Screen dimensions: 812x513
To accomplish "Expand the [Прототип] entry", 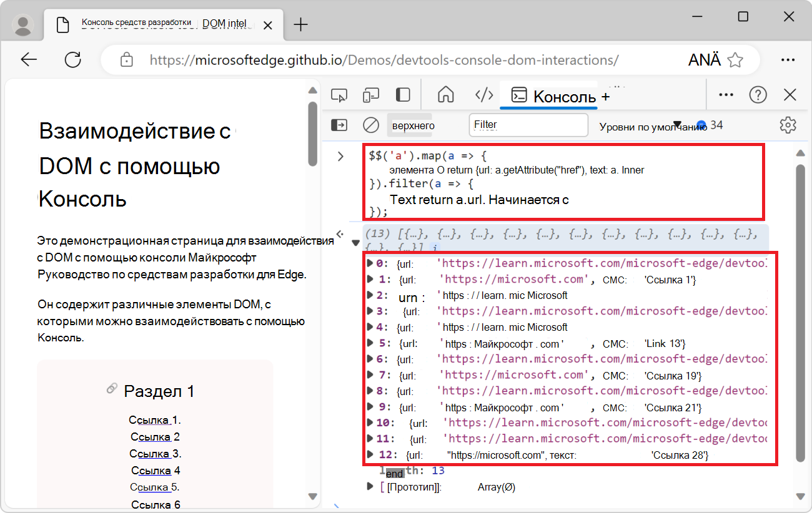I will pyautogui.click(x=370, y=487).
